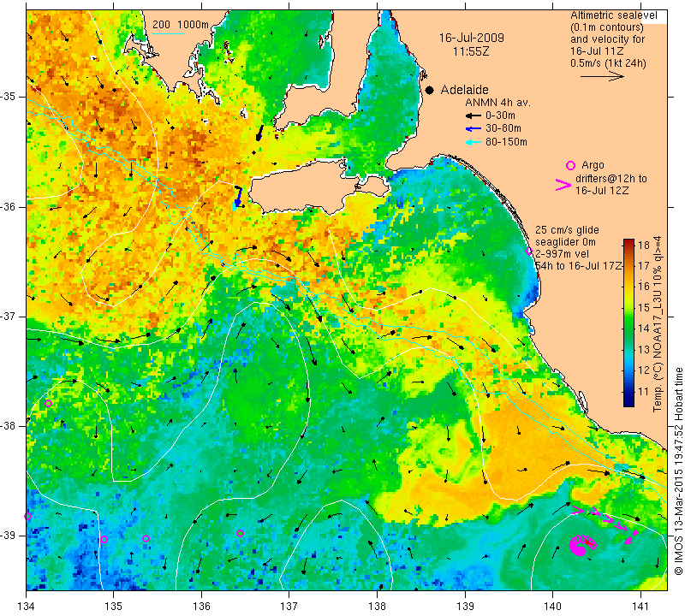Image resolution: width=685 pixels, height=616 pixels.
Task: Click the black 0-30m legend arrow
Action: click(x=474, y=115)
